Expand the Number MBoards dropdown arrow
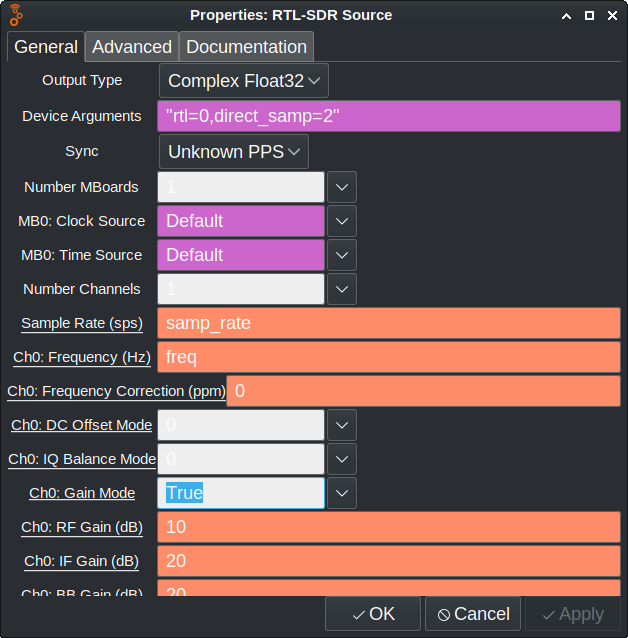 click(x=342, y=187)
